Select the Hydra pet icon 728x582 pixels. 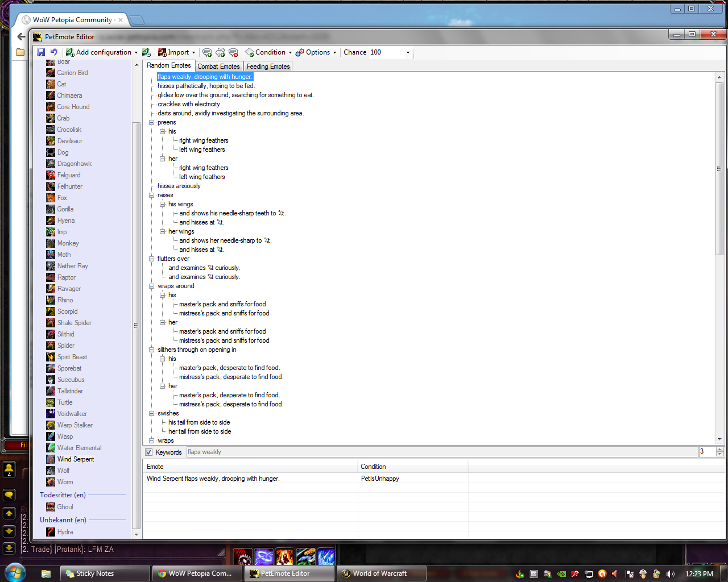tap(51, 532)
